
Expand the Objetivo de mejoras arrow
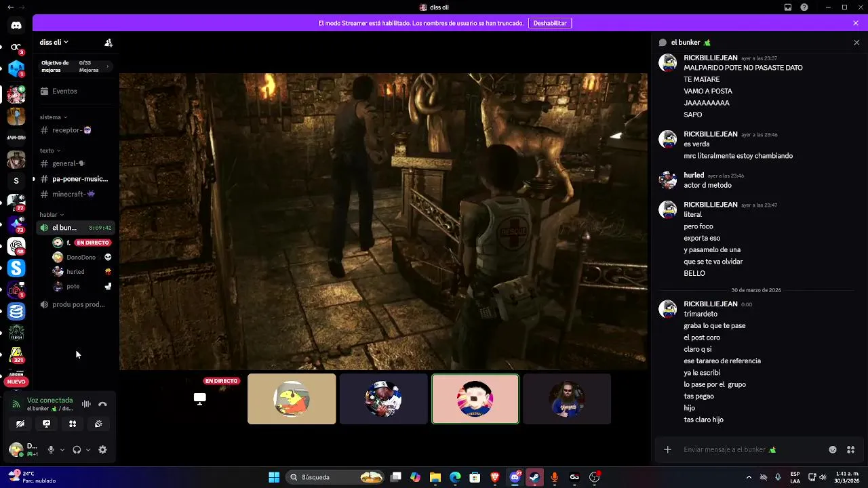point(107,66)
